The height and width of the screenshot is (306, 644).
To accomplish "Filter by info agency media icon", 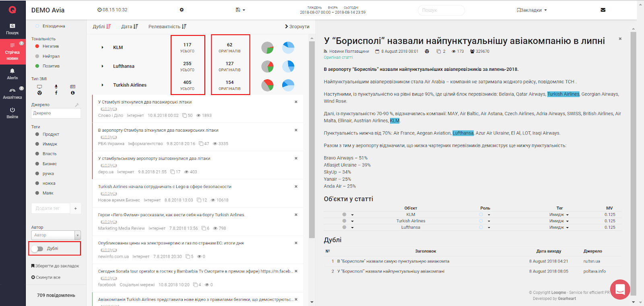I will coord(72,93).
